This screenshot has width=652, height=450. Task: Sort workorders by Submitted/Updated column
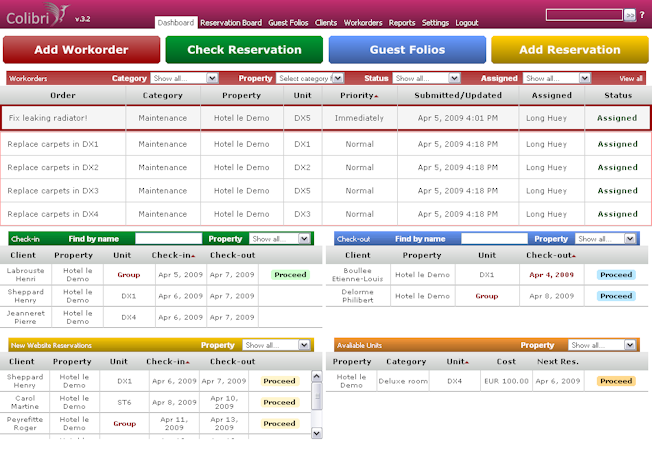click(458, 95)
